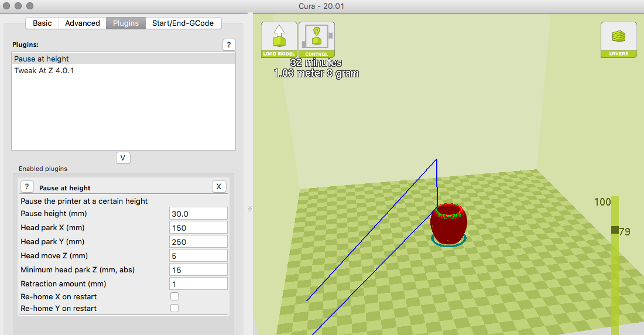Click the Pause height (mm) field

[198, 213]
